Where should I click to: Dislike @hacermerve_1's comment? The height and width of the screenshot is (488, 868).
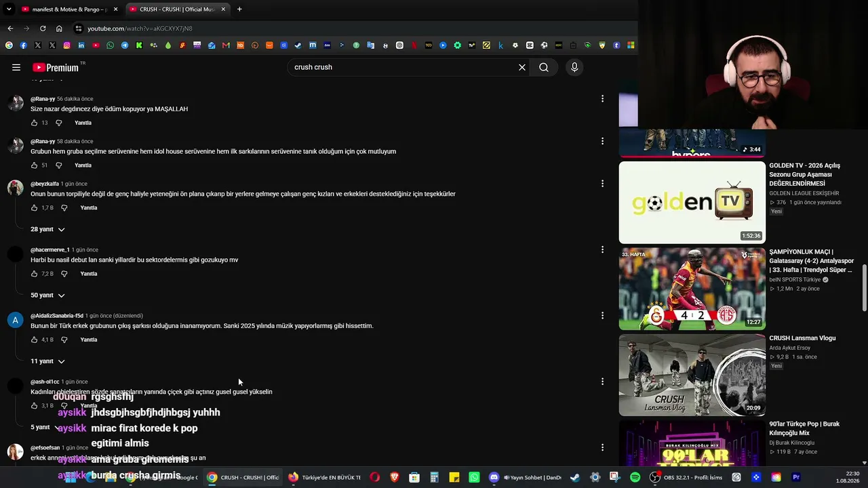point(64,274)
